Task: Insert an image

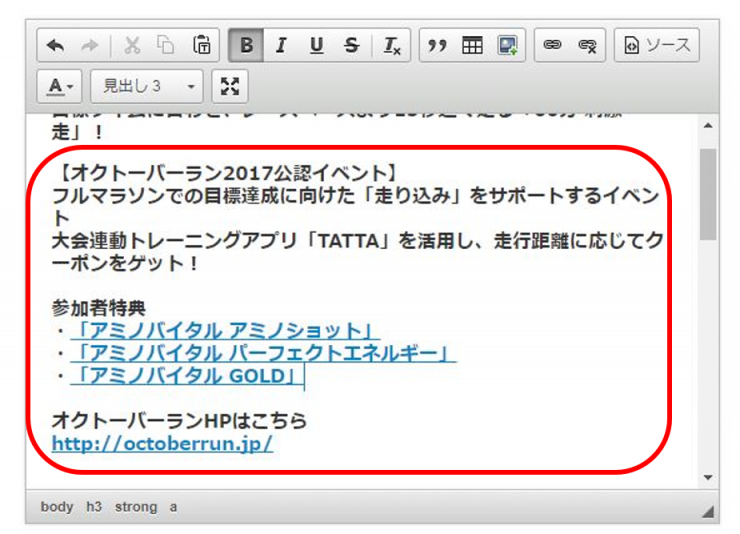Action: click(x=507, y=46)
